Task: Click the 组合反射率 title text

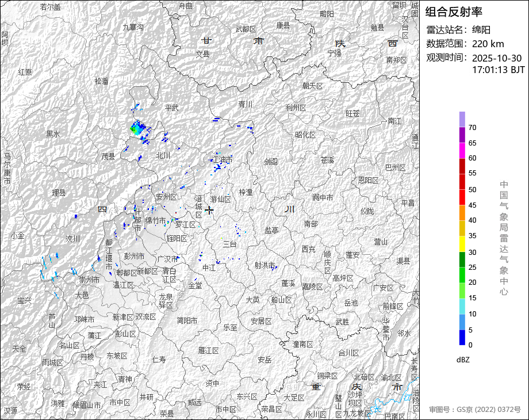Action: (454, 12)
